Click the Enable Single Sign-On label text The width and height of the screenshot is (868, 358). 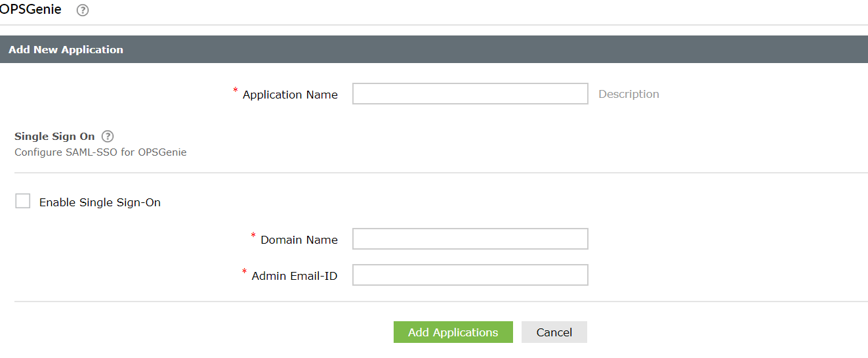coord(100,202)
